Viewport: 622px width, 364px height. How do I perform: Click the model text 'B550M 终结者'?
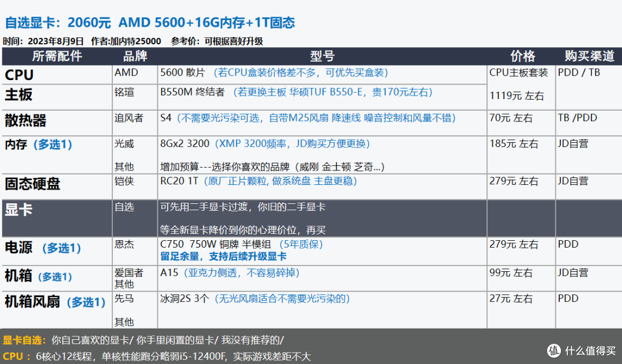pyautogui.click(x=192, y=92)
